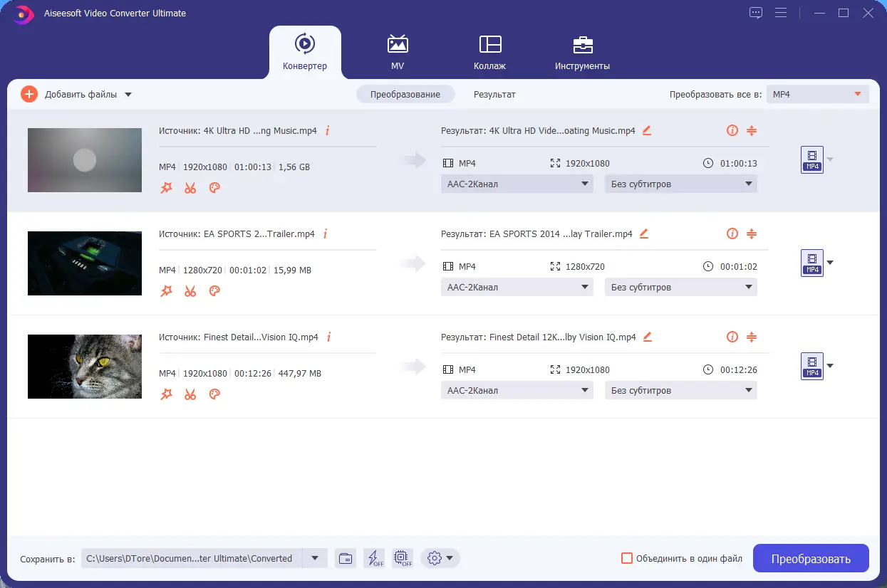887x588 pixels.
Task: Choose MP4 output format for Finest Detail video
Action: click(x=812, y=366)
